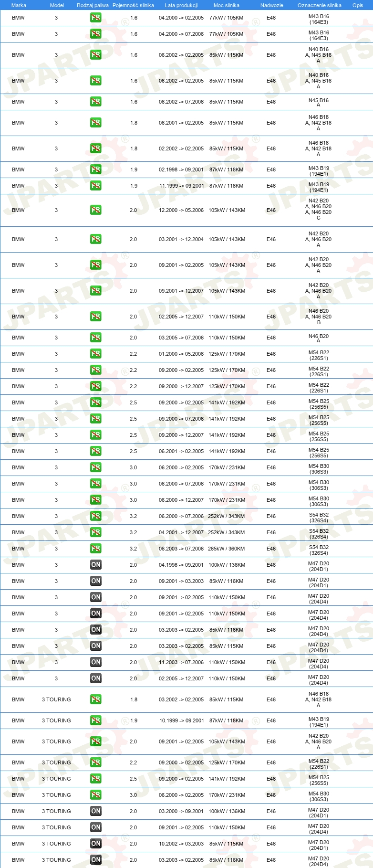Click the ON diesel icon in the 02.2005 -> 12.2007 row

click(x=96, y=678)
